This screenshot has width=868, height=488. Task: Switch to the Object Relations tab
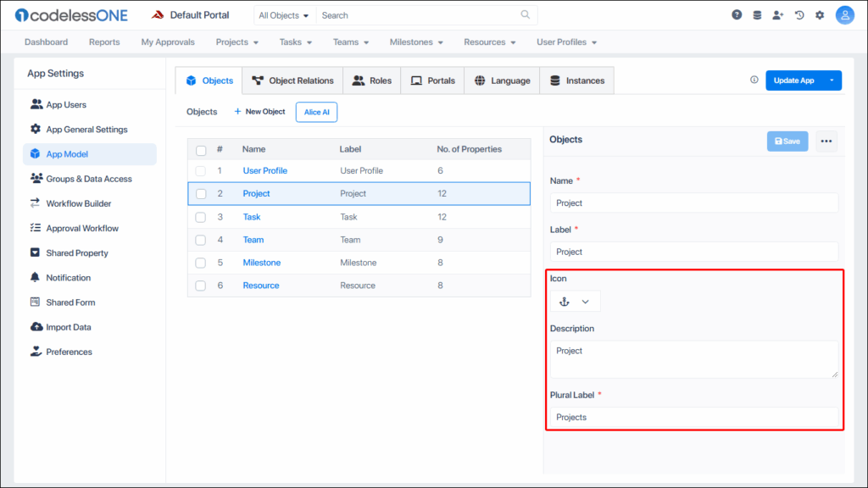coord(292,80)
